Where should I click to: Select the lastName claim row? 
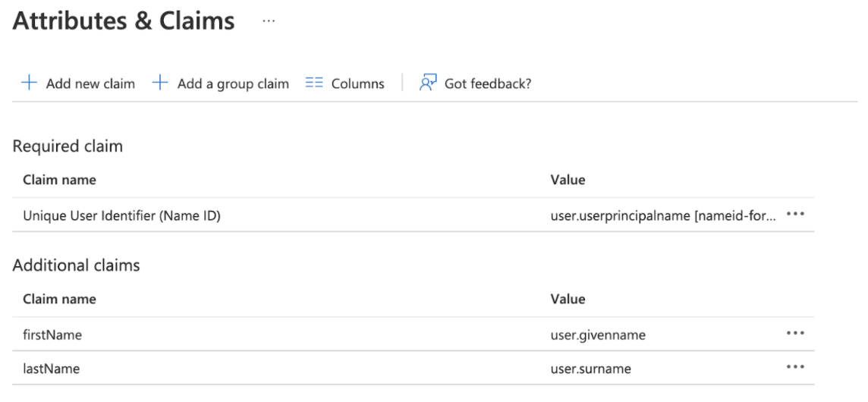tap(52, 369)
